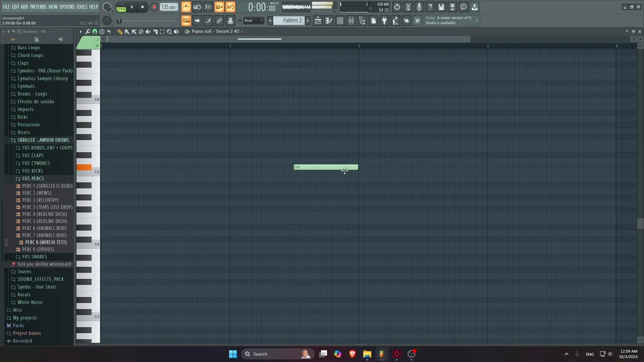Open the typing keyboard to piano icon

click(x=186, y=21)
